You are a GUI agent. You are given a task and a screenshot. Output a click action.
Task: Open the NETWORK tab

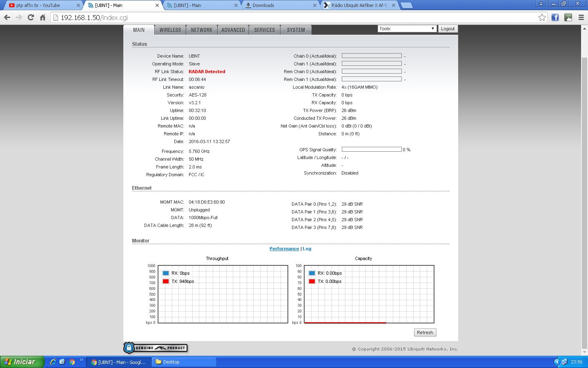click(x=202, y=30)
